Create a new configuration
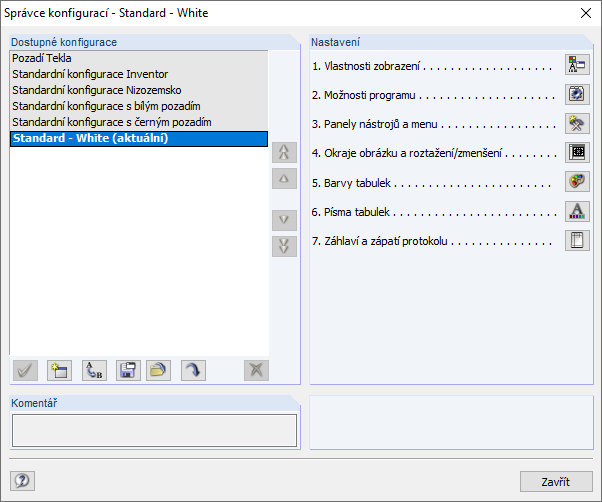Image resolution: width=602 pixels, height=502 pixels. click(x=60, y=370)
